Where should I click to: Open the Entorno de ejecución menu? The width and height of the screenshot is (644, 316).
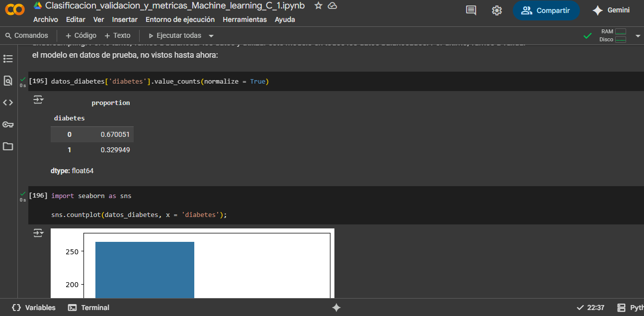tap(180, 19)
